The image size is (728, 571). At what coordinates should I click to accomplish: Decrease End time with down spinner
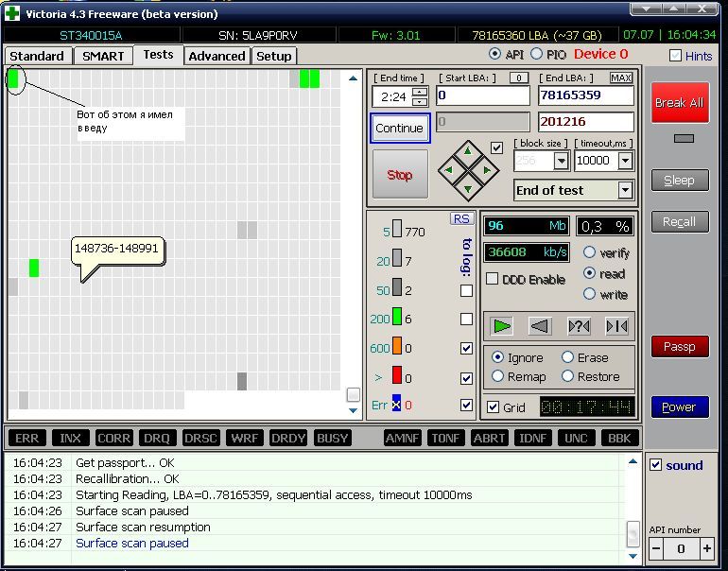pyautogui.click(x=420, y=102)
